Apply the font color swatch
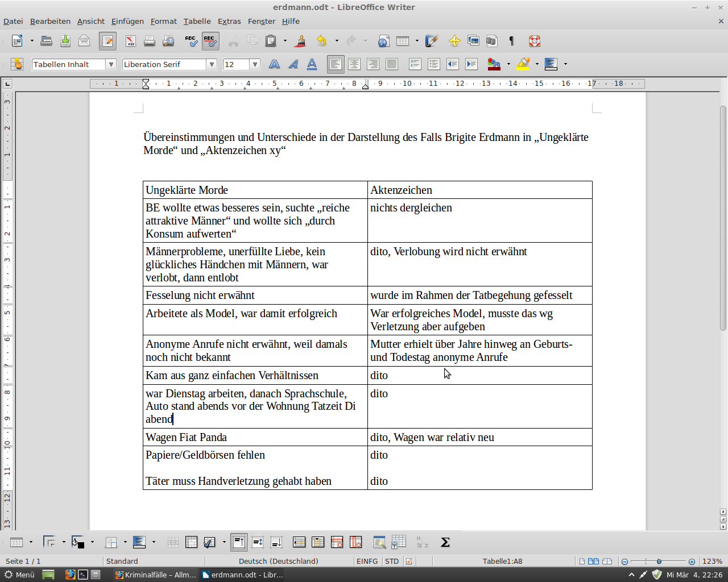 tap(494, 64)
